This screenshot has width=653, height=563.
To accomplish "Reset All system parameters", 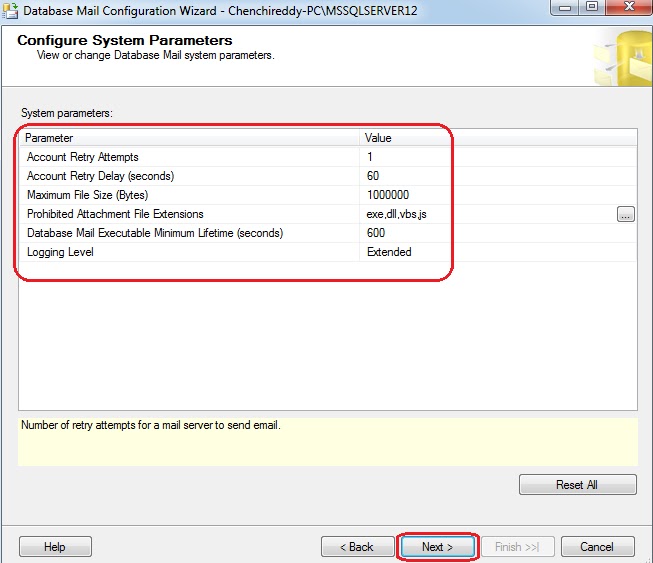I will (x=578, y=485).
